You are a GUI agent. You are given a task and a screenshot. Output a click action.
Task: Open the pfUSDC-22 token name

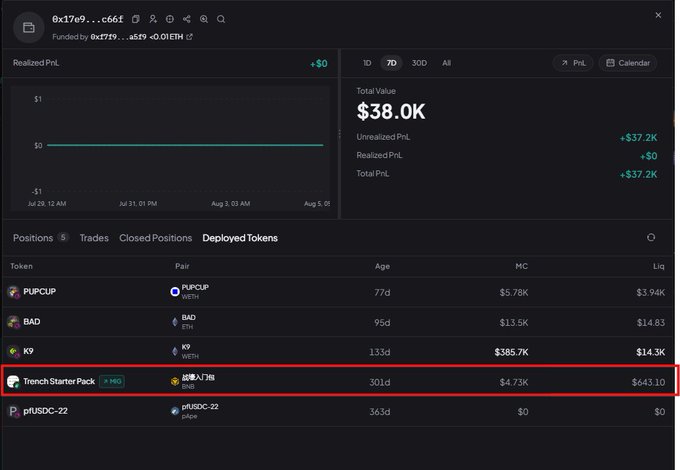(45, 411)
